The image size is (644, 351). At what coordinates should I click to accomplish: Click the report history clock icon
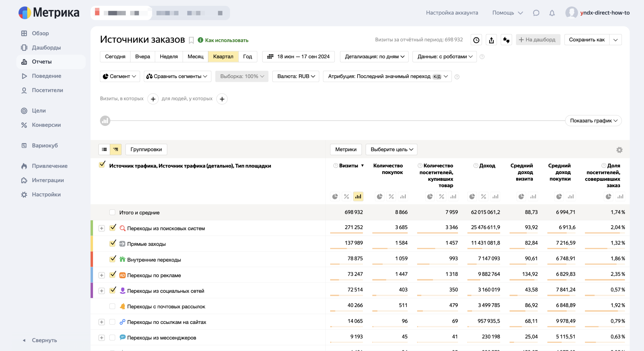(476, 40)
